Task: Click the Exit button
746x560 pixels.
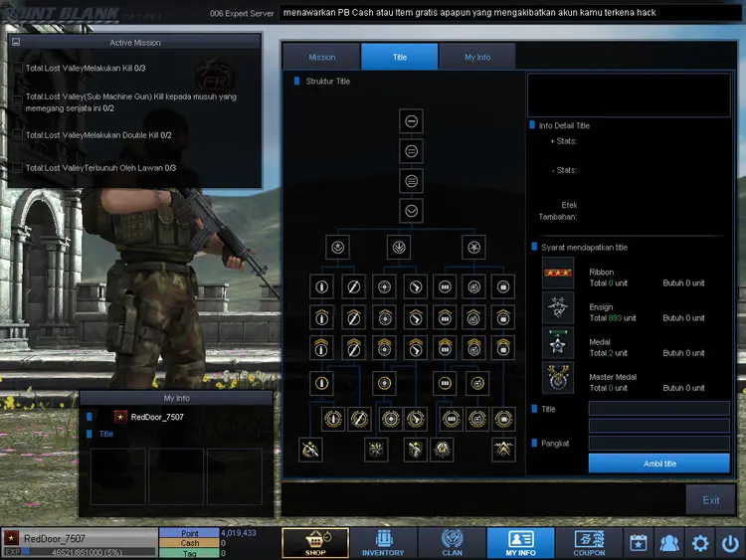Action: coord(711,500)
